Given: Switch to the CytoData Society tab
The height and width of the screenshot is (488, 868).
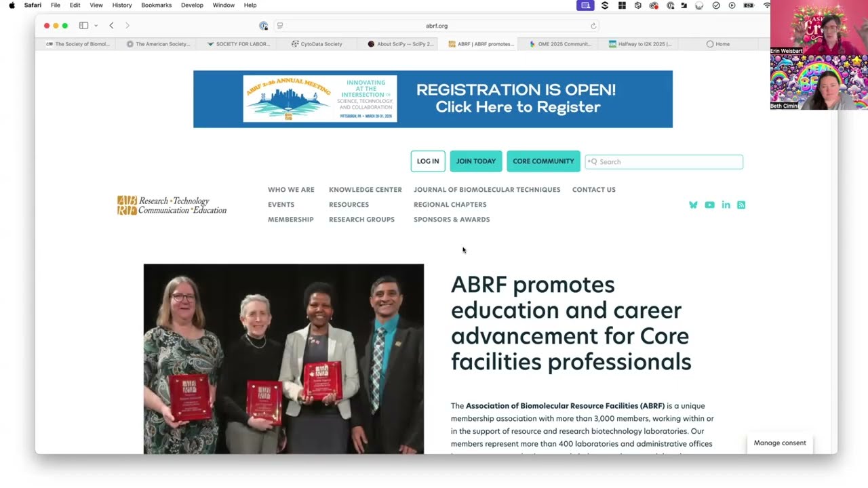Looking at the screenshot, I should click(x=317, y=44).
